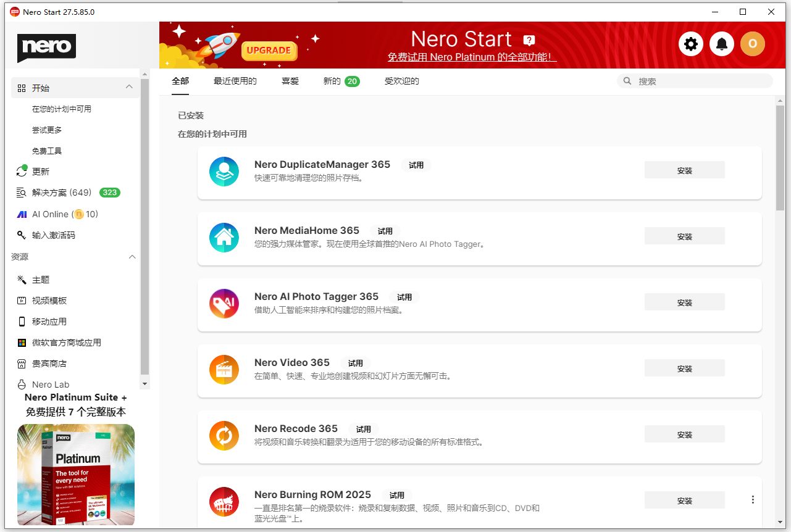Image resolution: width=791 pixels, height=532 pixels.
Task: Click the Nero Lab flask icon
Action: click(22, 384)
